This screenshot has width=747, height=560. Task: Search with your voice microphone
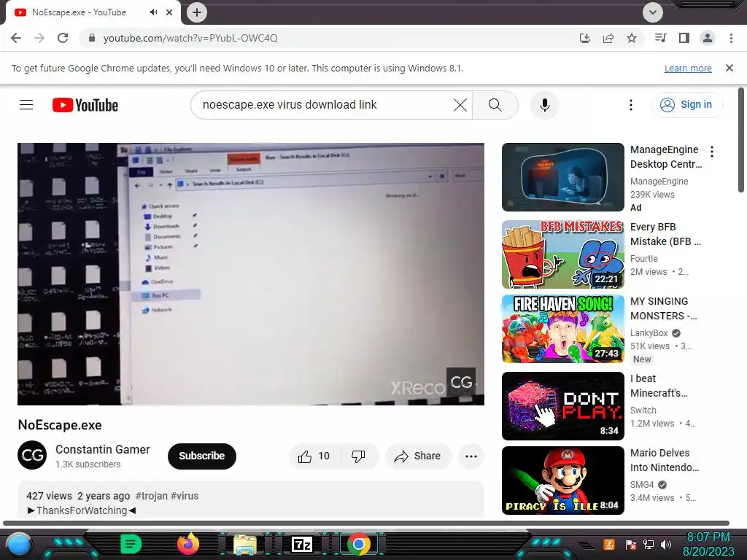[544, 105]
